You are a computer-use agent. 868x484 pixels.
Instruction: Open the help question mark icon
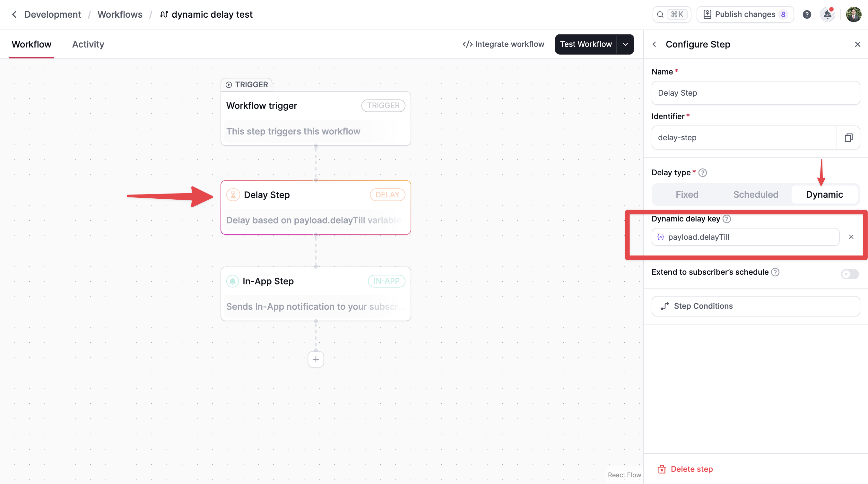[806, 14]
